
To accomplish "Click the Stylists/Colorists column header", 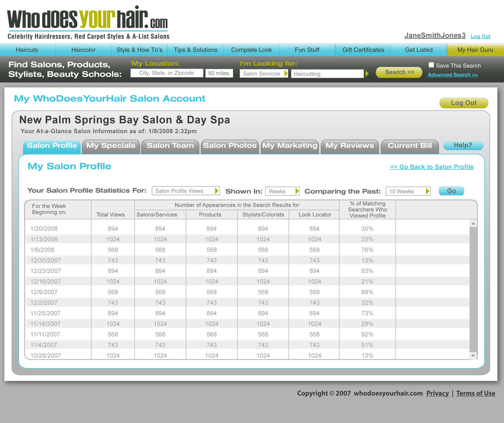I will point(263,214).
